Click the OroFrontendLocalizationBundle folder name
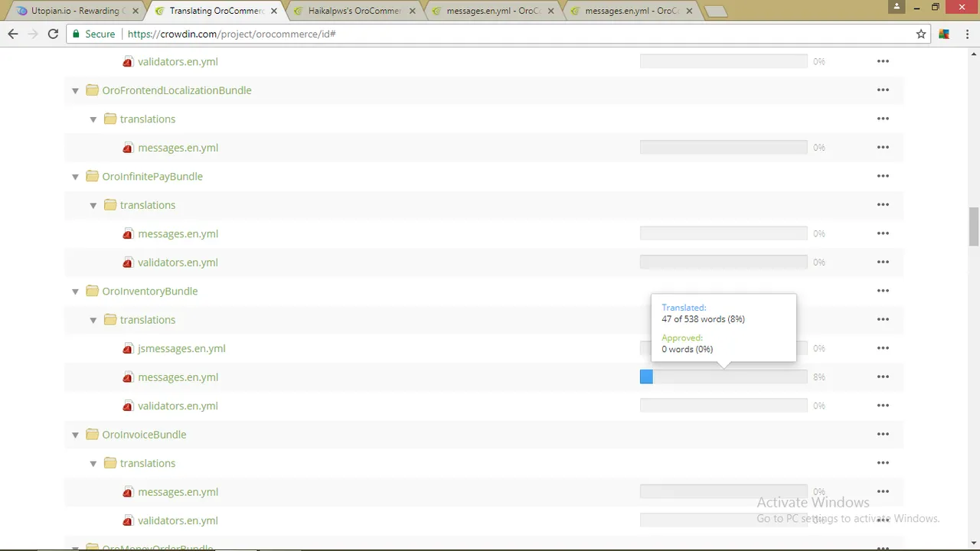Viewport: 980px width, 551px height. coord(177,90)
